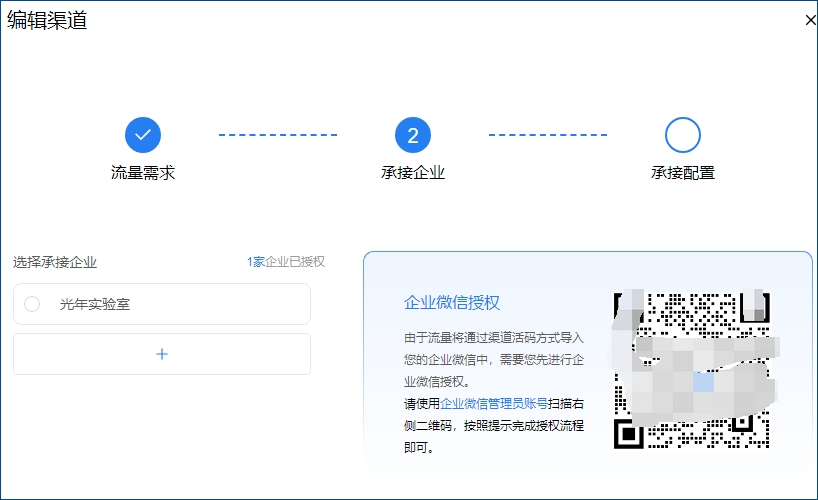Jump to the 承接配置 step label
818x500 pixels.
(682, 173)
